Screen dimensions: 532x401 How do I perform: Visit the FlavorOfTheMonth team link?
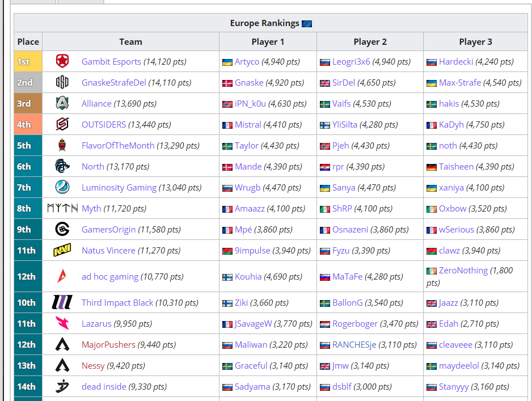pyautogui.click(x=118, y=146)
